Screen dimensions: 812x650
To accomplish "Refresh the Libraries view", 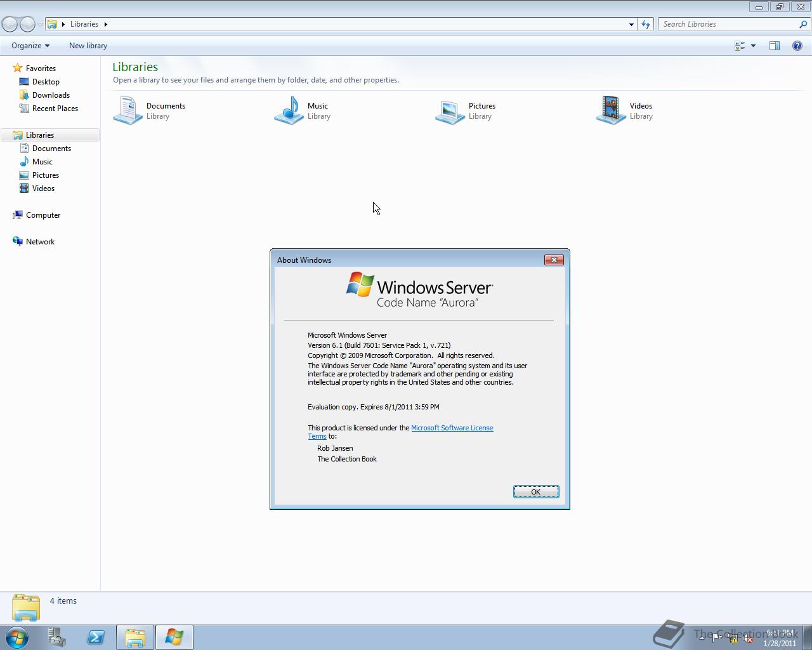I will click(x=646, y=24).
